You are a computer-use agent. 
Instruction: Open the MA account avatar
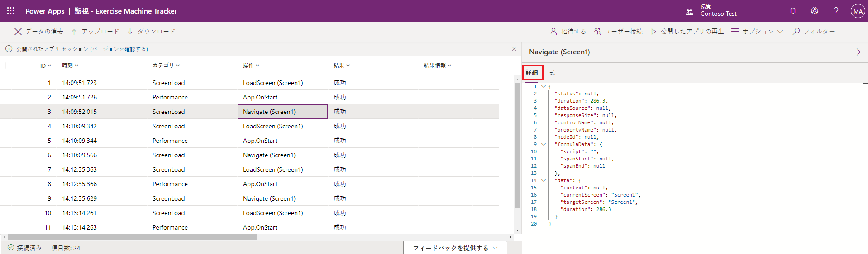pyautogui.click(x=858, y=11)
